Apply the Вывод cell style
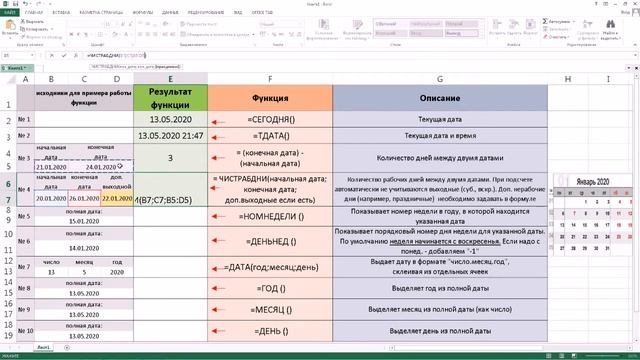The image size is (640, 360). coord(462,33)
